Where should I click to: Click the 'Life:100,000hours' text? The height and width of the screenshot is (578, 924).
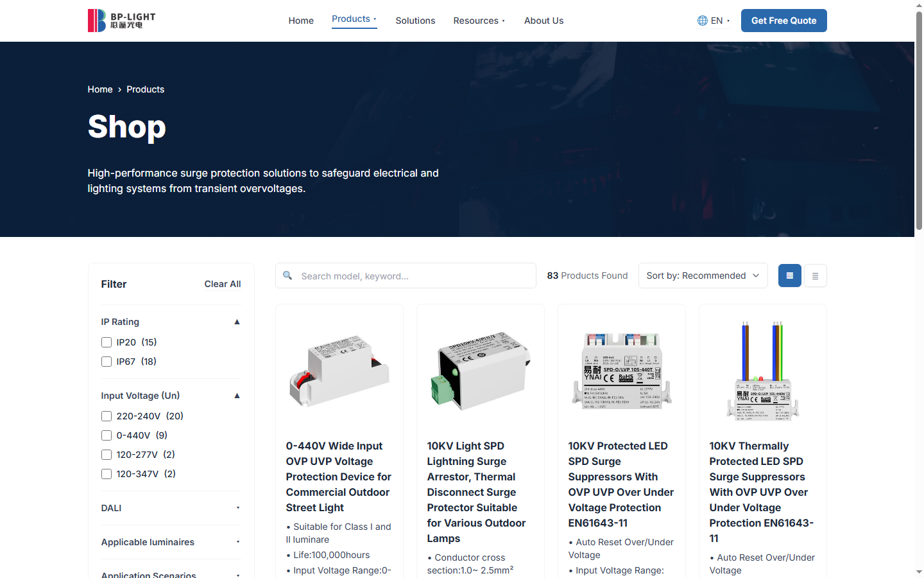point(328,555)
